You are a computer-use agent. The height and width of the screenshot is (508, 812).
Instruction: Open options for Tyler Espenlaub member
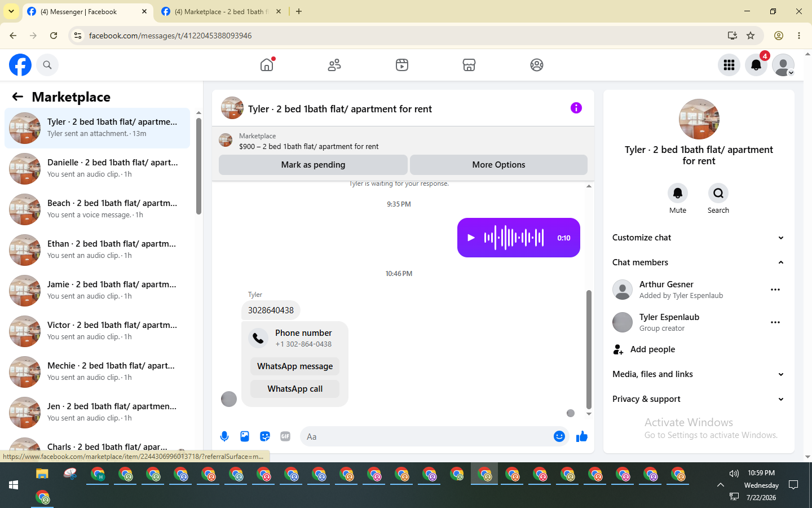point(775,322)
